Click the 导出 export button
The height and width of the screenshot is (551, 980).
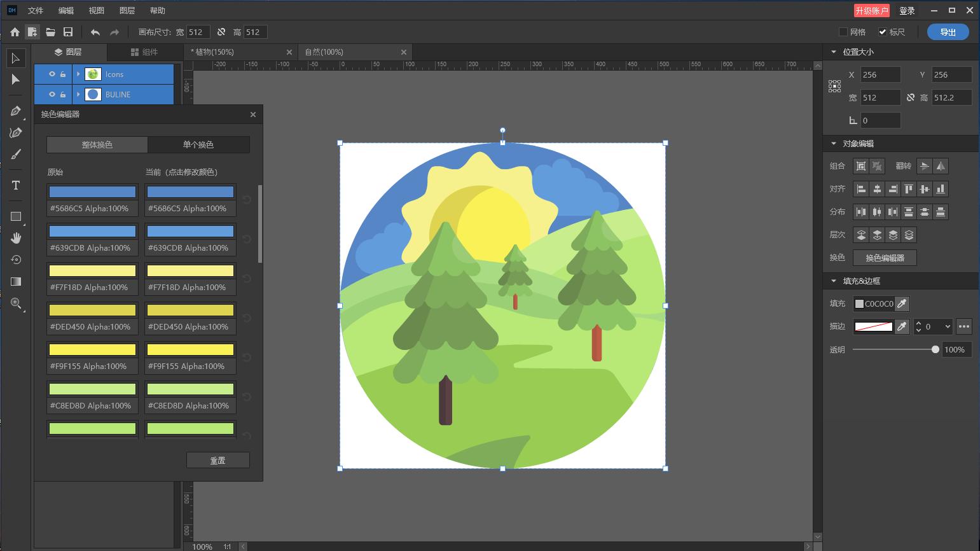click(948, 32)
